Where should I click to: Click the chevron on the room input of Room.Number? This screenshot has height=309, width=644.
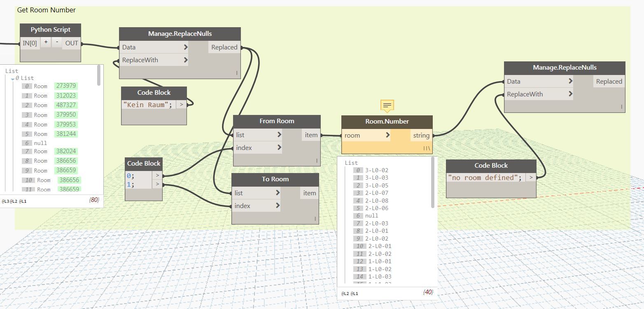[388, 135]
